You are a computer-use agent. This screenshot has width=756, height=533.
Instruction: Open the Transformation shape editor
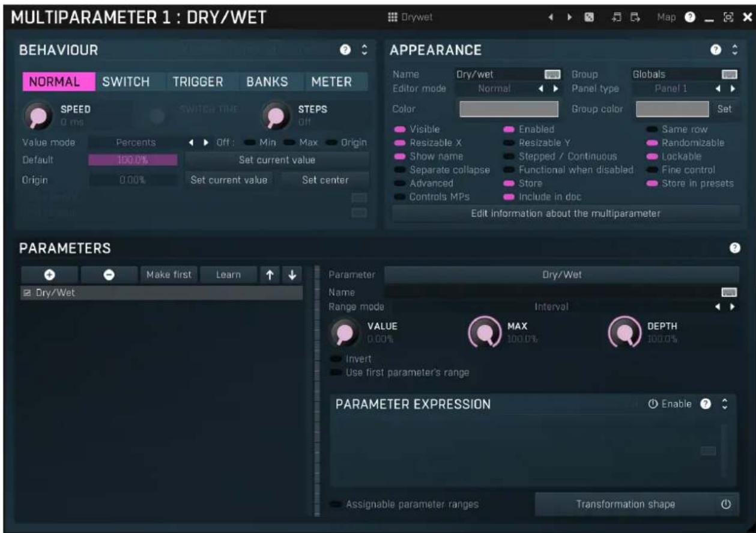point(626,505)
